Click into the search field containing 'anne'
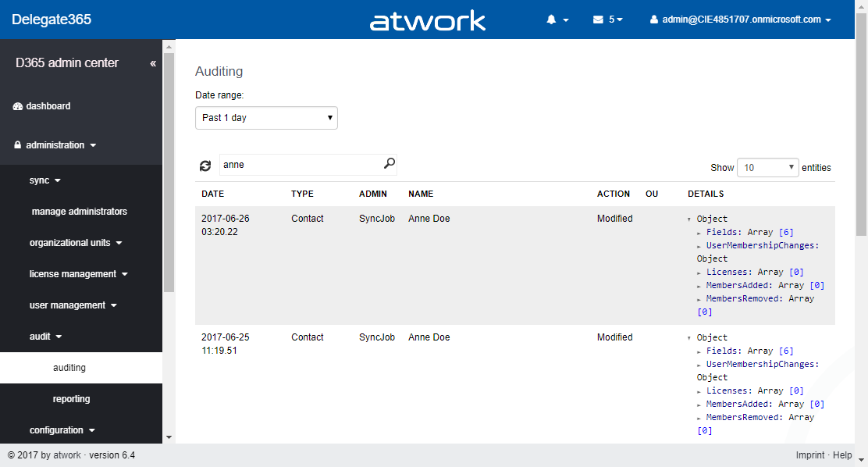 tap(300, 165)
